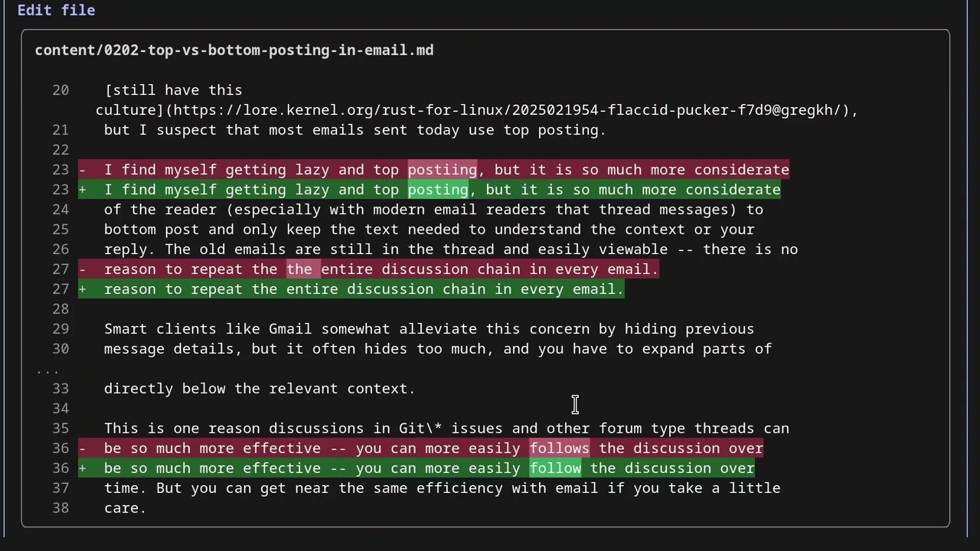Click the text Smart clients like Gmail in line 29

coord(208,329)
